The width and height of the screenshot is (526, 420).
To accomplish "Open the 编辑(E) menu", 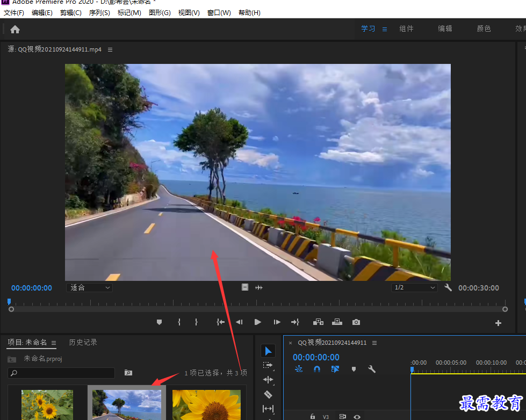I will click(x=42, y=13).
